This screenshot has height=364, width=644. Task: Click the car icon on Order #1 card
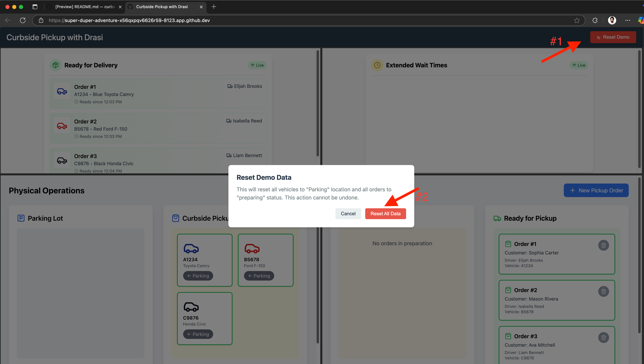coord(62,91)
